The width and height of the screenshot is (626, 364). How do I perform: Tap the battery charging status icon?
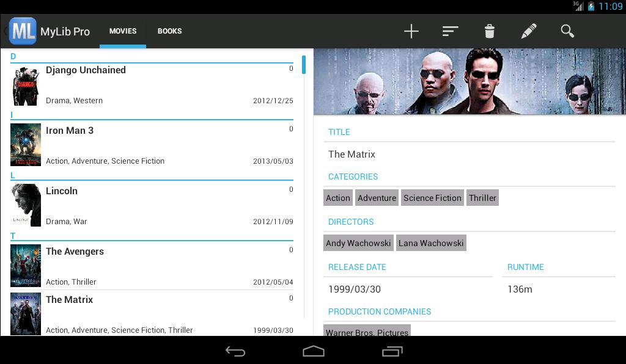tap(591, 6)
